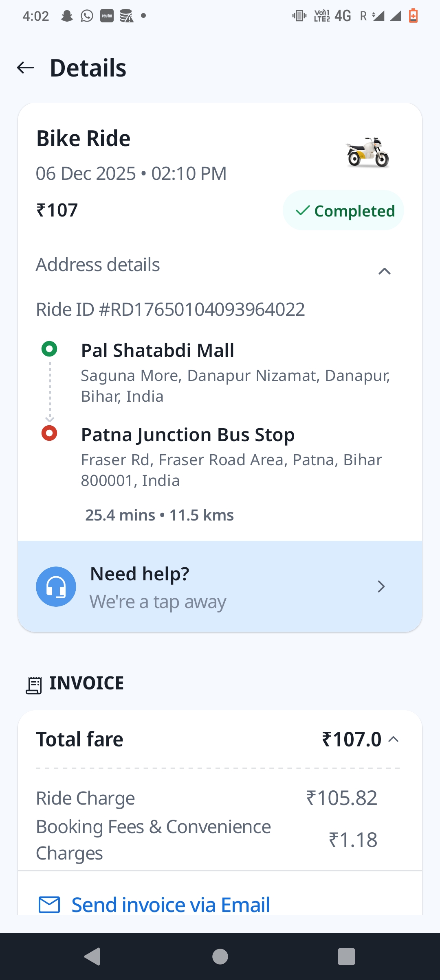The height and width of the screenshot is (980, 440).
Task: Select Pal Shatabdi Mall pickup address
Action: coord(157,350)
